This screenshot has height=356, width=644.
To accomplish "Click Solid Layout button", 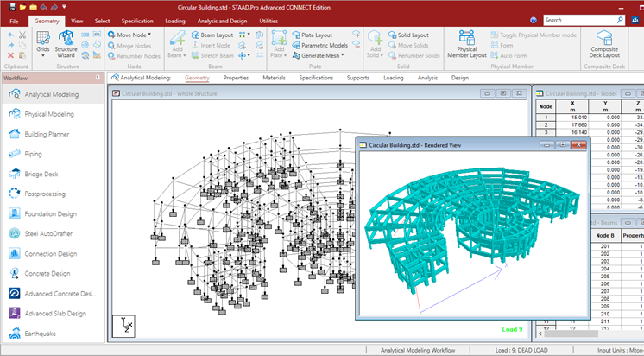I will pyautogui.click(x=413, y=35).
